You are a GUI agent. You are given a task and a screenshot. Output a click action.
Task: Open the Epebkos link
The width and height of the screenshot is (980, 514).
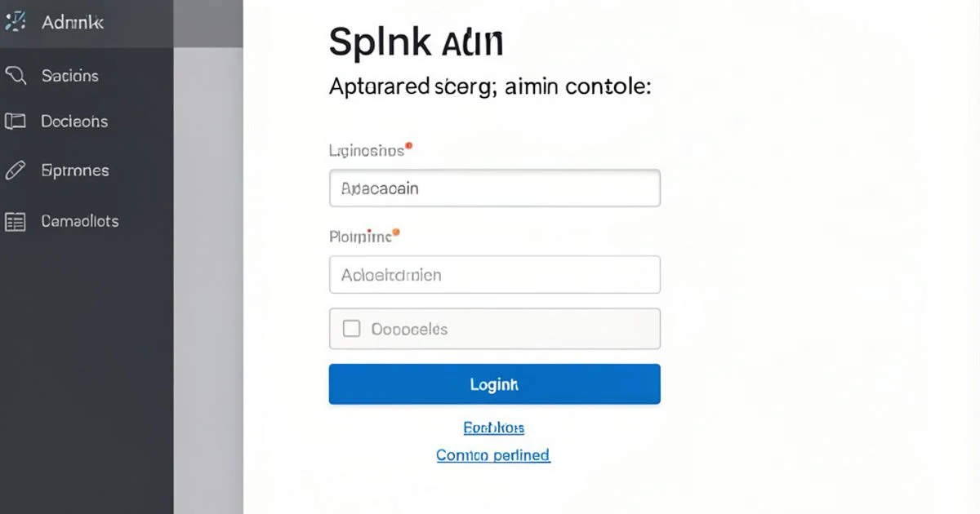tap(494, 426)
